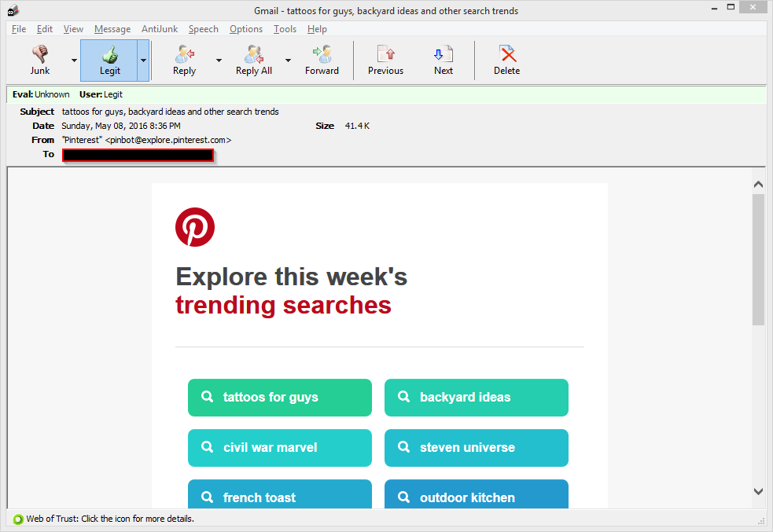Click the vertical scrollbar thumb
This screenshot has height=532, width=773.
pyautogui.click(x=758, y=259)
